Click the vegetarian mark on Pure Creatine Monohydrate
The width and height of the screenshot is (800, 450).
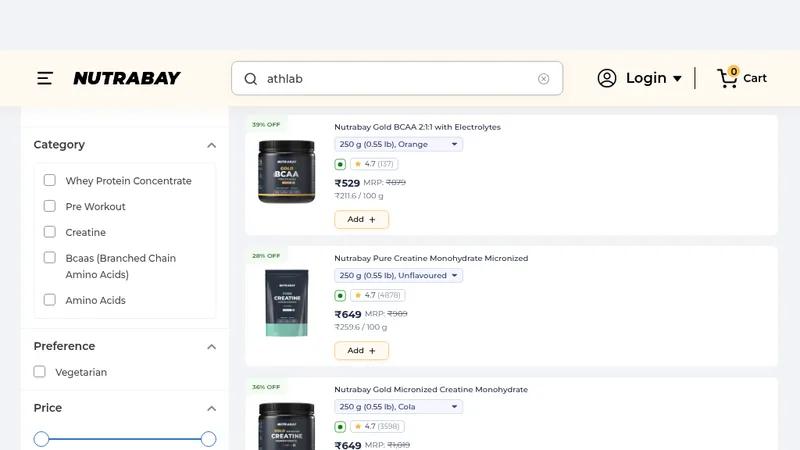(x=340, y=295)
